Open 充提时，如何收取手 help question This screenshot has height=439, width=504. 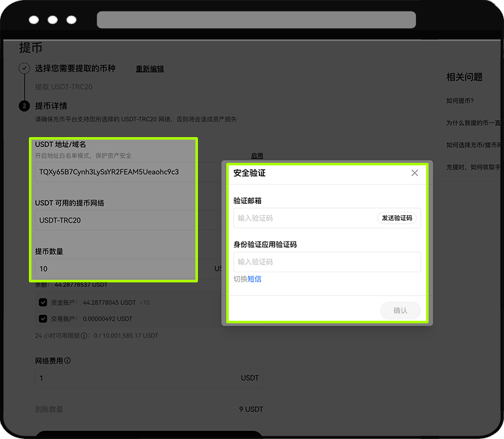pos(473,167)
